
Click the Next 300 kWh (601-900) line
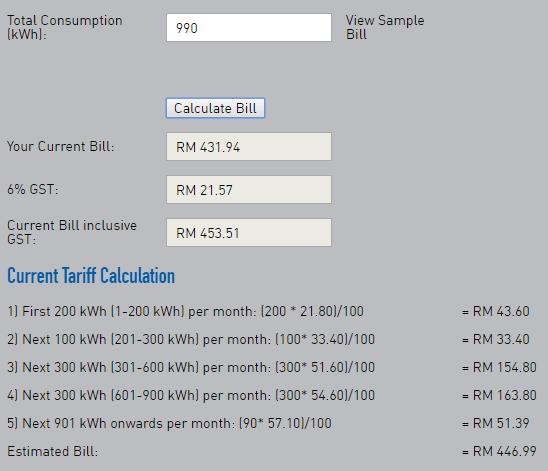[191, 395]
